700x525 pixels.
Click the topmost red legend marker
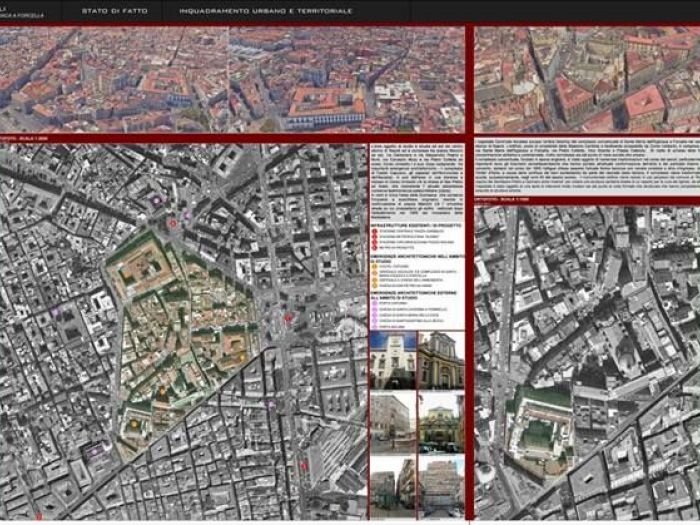(375, 232)
